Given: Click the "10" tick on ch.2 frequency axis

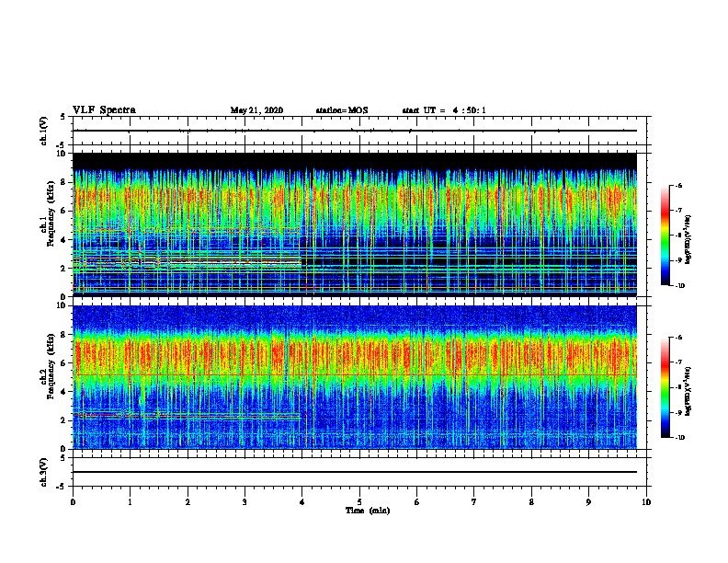Looking at the screenshot, I should (62, 305).
